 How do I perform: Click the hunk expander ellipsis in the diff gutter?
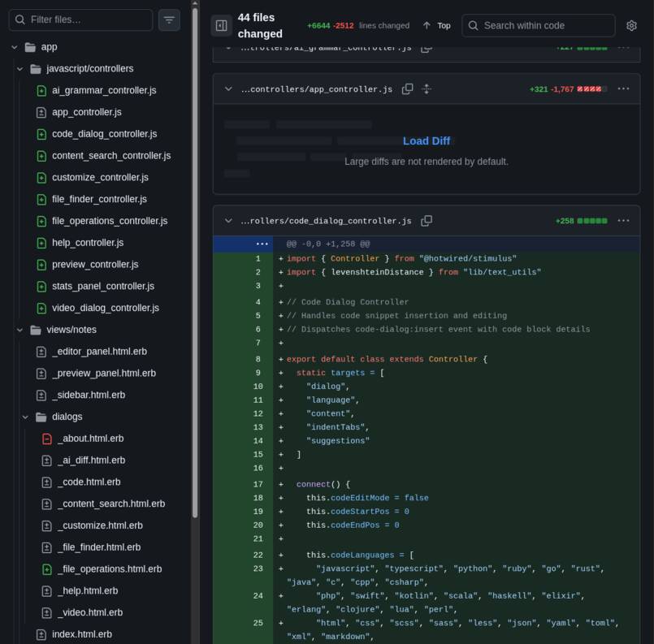point(262,243)
